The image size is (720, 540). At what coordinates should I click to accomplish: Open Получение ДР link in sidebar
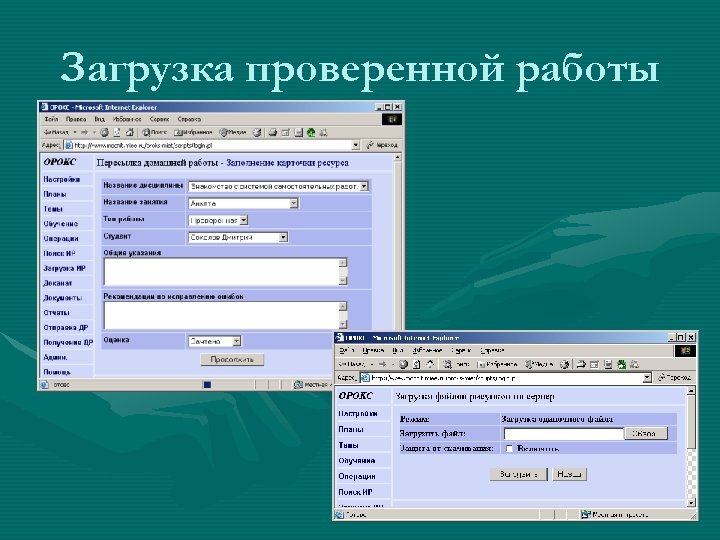[68, 343]
